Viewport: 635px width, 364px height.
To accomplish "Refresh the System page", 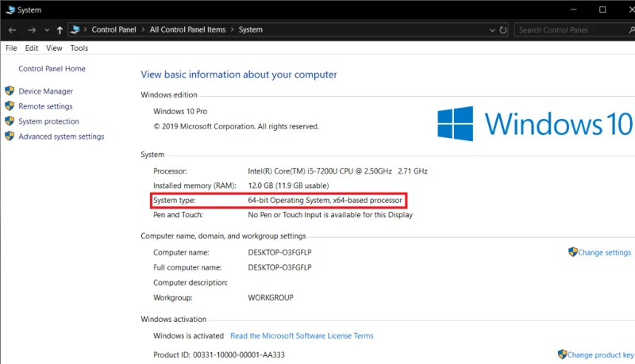I will [503, 30].
